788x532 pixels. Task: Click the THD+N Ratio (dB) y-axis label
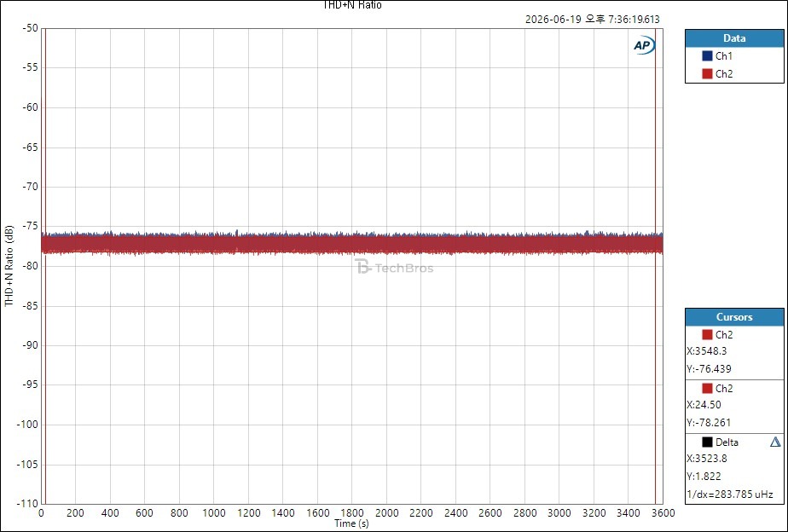tap(9, 266)
